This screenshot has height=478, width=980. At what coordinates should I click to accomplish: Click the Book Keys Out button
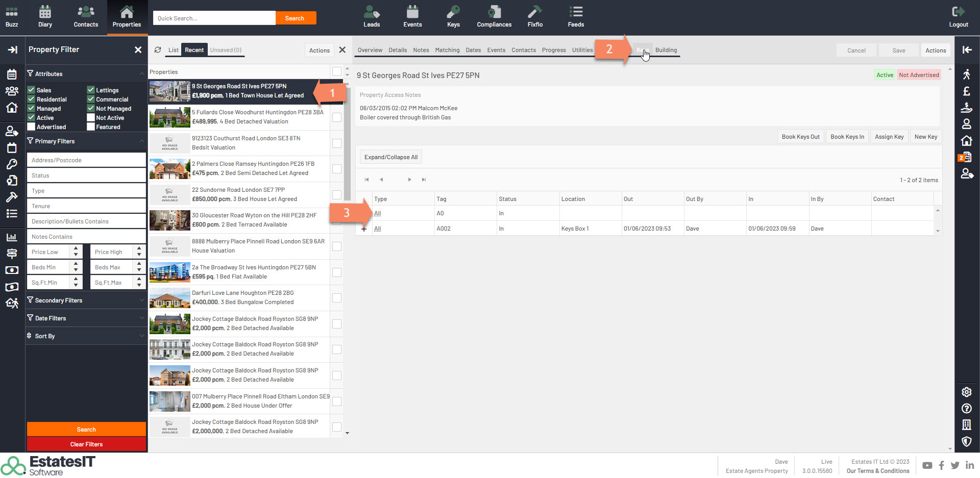[800, 137]
